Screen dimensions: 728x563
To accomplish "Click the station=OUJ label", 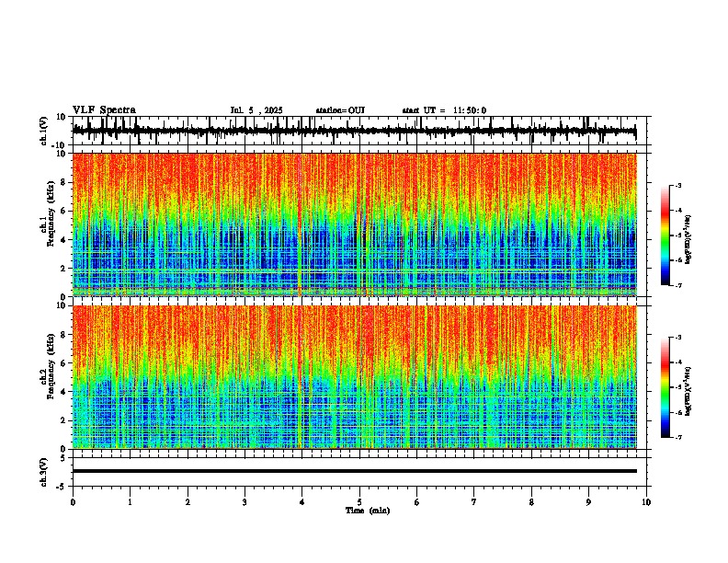I will pos(340,110).
